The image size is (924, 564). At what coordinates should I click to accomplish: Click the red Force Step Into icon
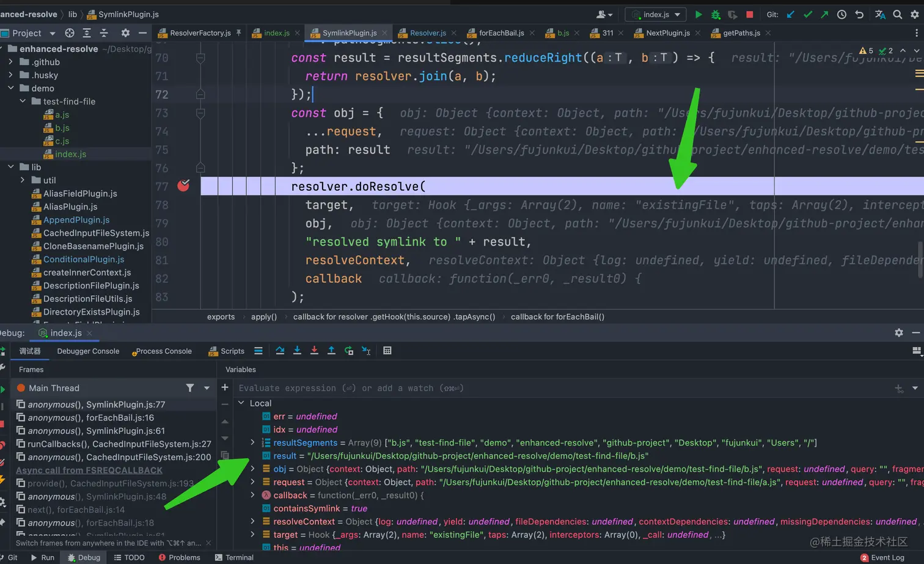pyautogui.click(x=314, y=351)
